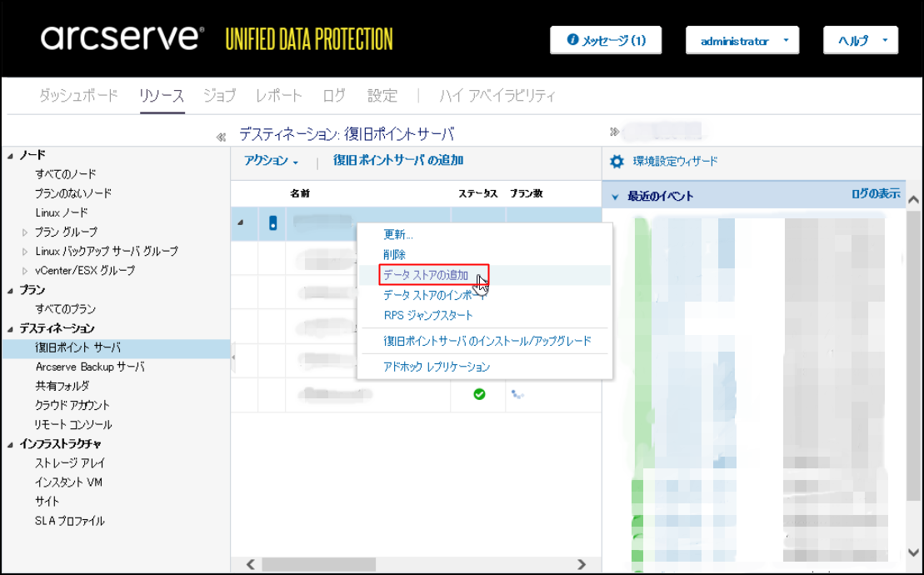This screenshot has height=575, width=924.
Task: Expand the vCenter/ESX グループ tree node
Action: [x=25, y=271]
